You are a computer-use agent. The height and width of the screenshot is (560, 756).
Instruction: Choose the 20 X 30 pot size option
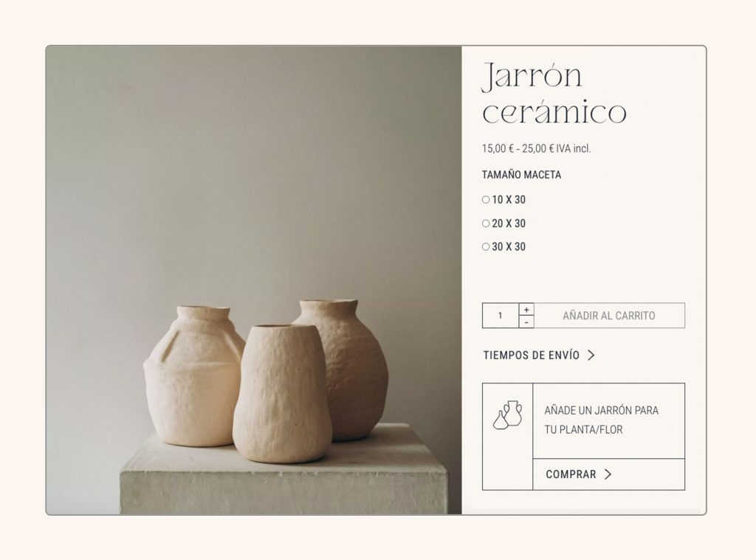click(486, 223)
